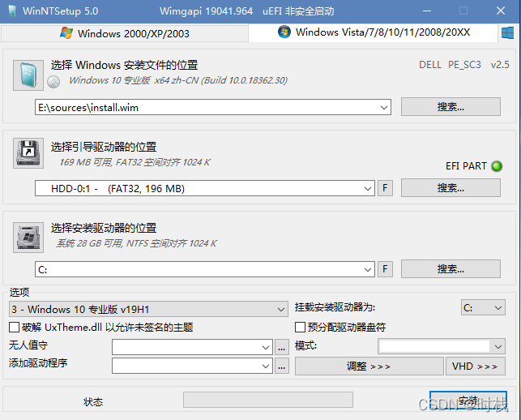
Task: Close the WinNTSetup window
Action: (x=501, y=11)
